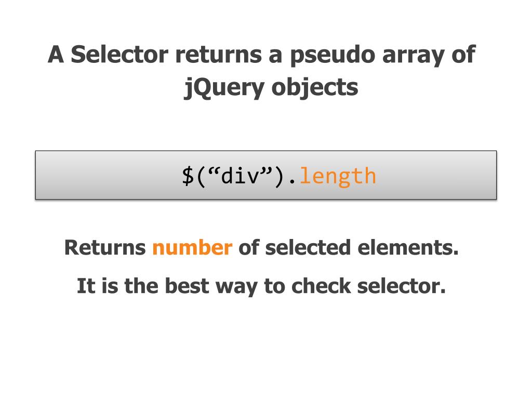Click the orange "length" code text
This screenshot has height=399, width=532.
tap(338, 176)
